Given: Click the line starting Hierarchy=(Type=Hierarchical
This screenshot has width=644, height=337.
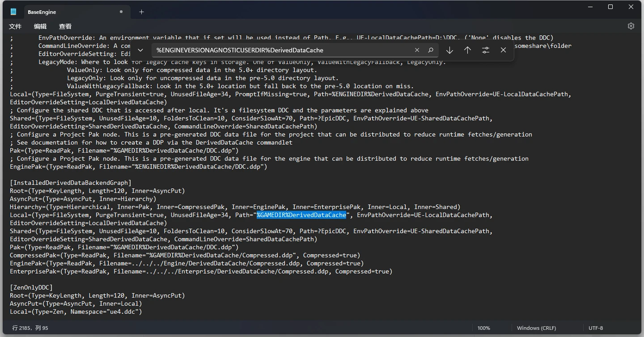Looking at the screenshot, I should tap(235, 207).
